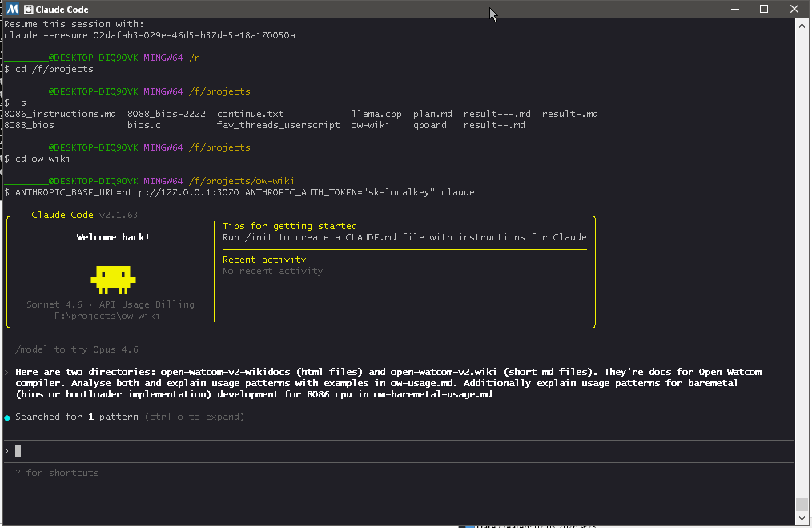Image resolution: width=812 pixels, height=528 pixels.
Task: Click '8088_bios-2222' directory name
Action: (167, 114)
